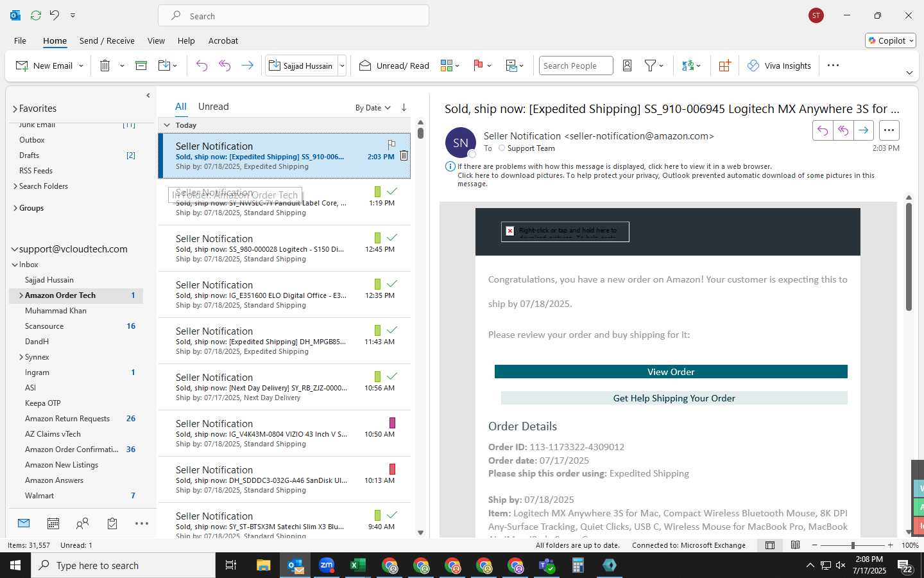Open the Acrobat tab

(x=223, y=40)
